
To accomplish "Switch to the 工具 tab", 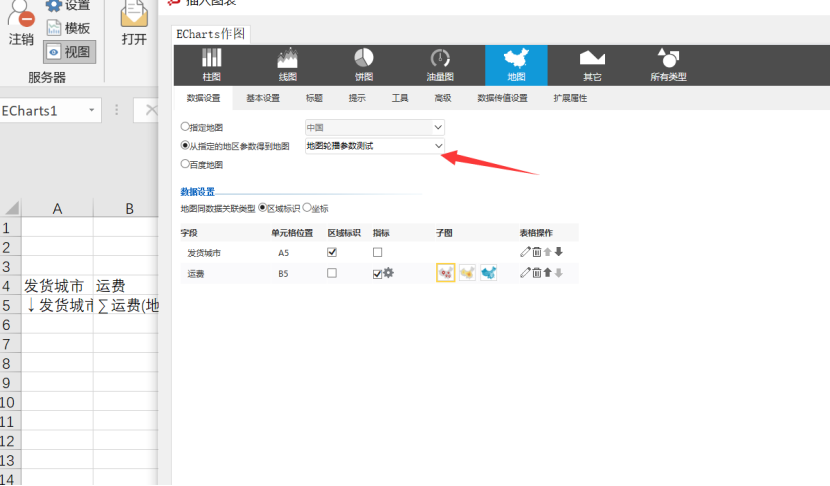I will pyautogui.click(x=400, y=98).
